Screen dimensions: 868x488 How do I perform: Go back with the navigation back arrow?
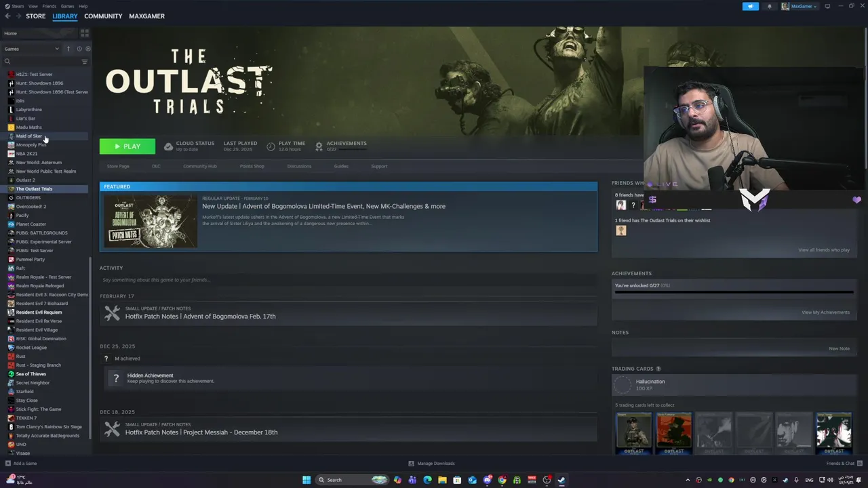click(x=7, y=16)
